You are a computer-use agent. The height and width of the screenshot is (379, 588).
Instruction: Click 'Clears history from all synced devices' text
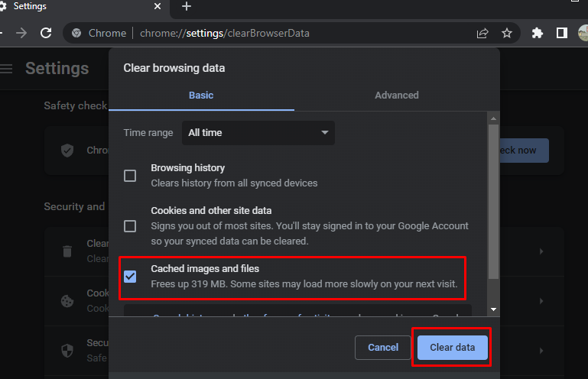(234, 183)
